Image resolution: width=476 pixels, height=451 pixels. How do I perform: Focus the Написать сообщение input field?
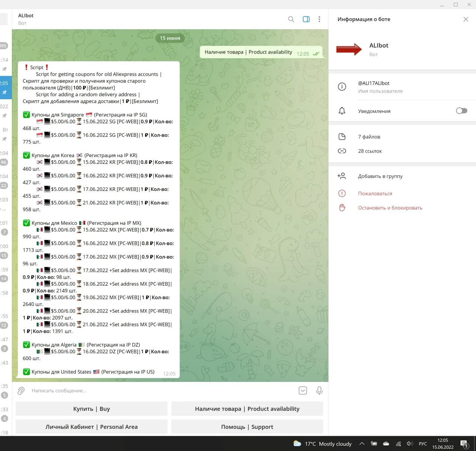tap(162, 391)
